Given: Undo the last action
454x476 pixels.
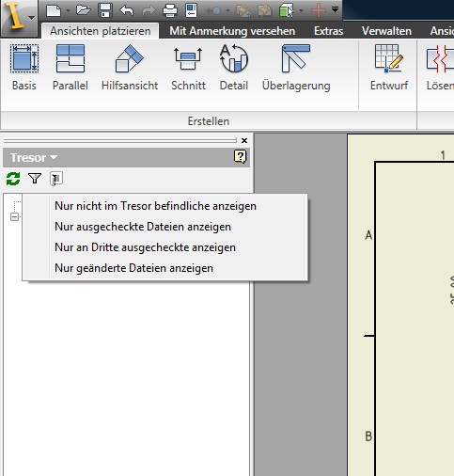Looking at the screenshot, I should [127, 10].
